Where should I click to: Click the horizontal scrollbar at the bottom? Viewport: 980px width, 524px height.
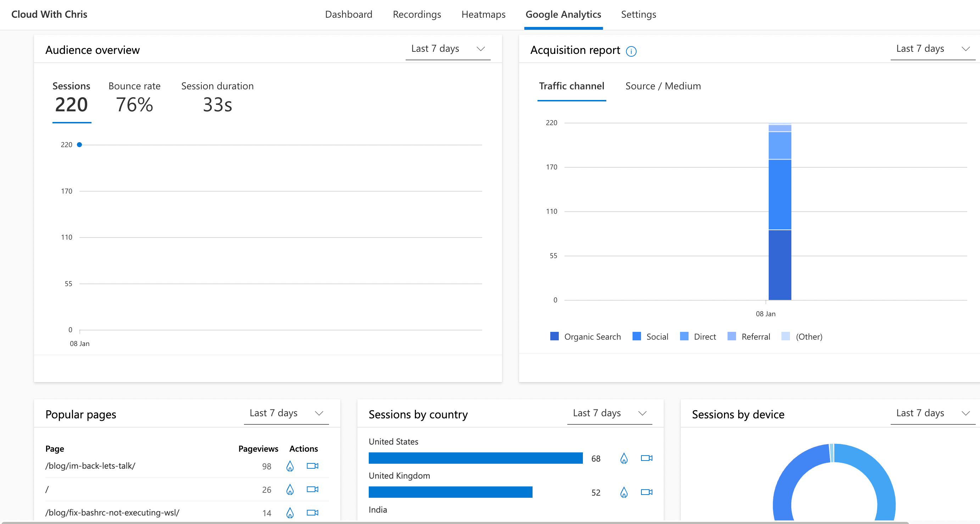(455, 523)
